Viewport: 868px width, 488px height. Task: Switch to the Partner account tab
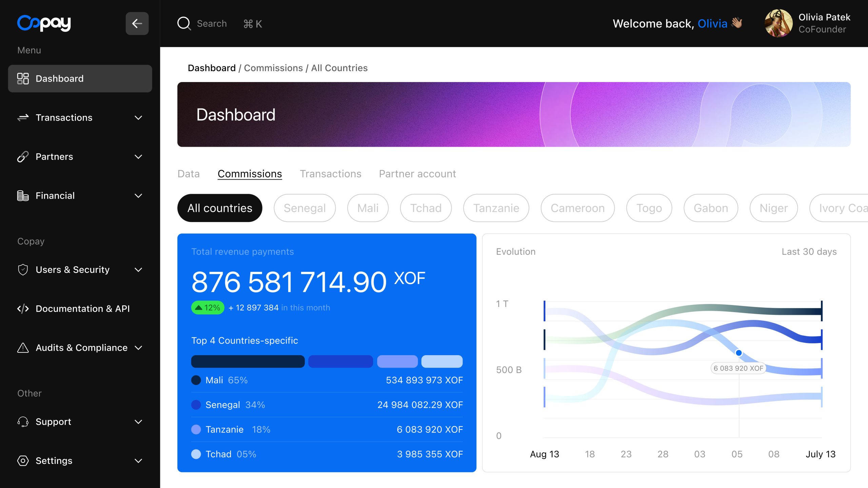coord(417,174)
